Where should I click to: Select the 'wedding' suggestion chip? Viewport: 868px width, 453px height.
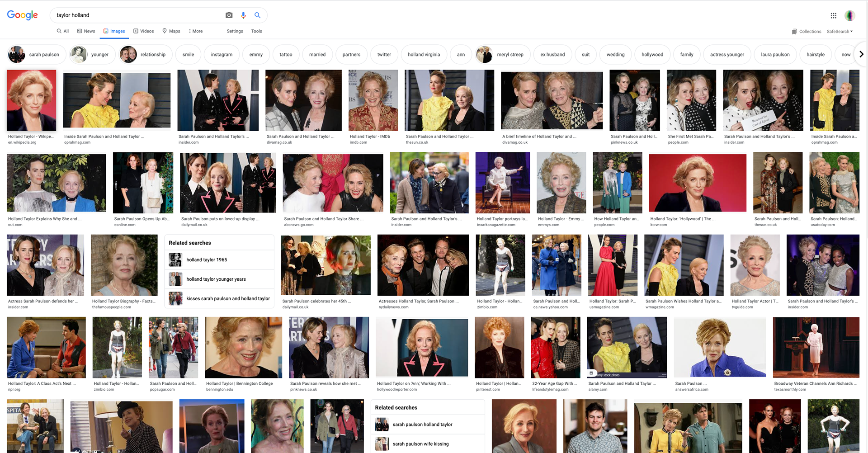pos(615,55)
